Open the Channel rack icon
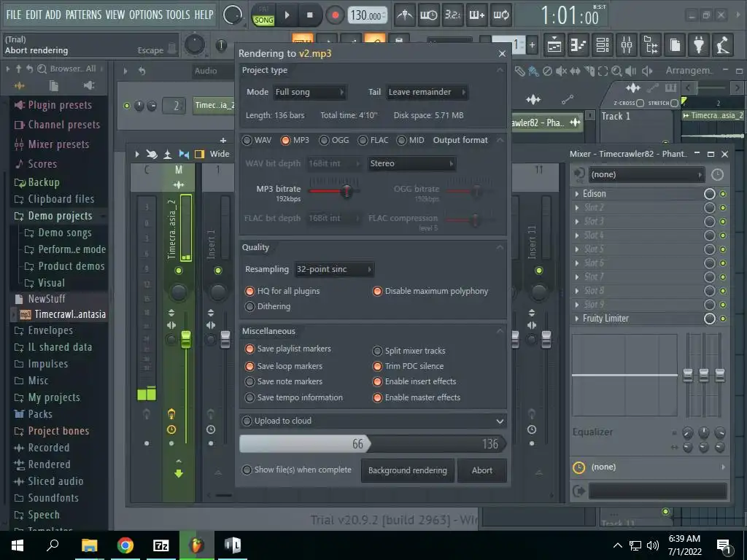Viewport: 747px width, 560px height. click(x=603, y=44)
